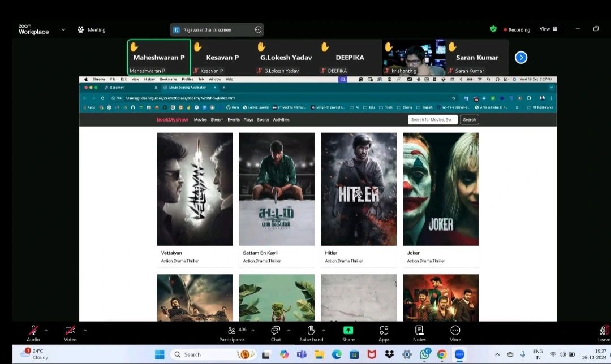
Task: Click the green encryption shield icon
Action: click(493, 29)
